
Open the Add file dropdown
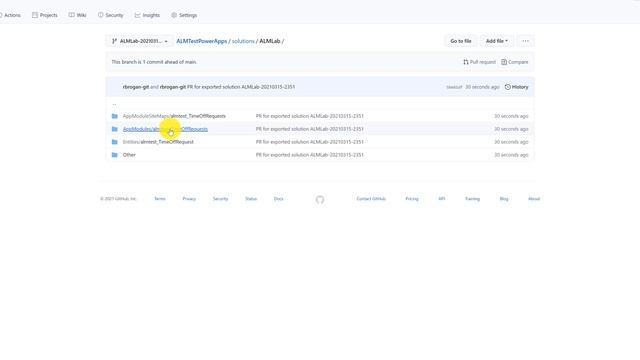coord(497,41)
